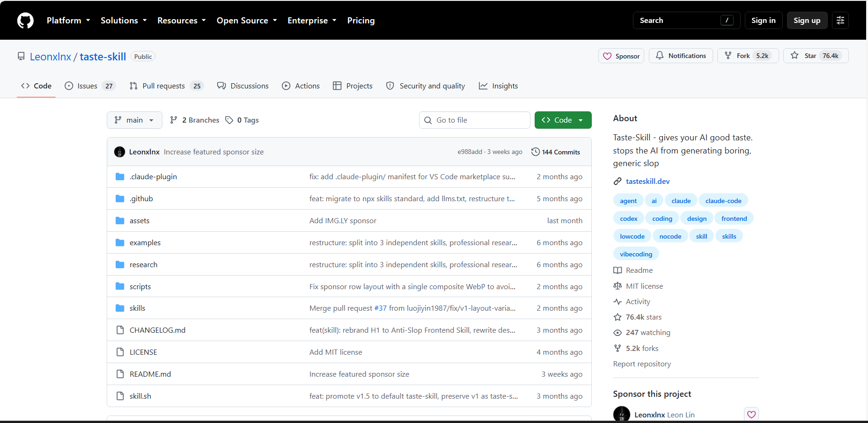The width and height of the screenshot is (868, 423).
Task: Click the README.md file icon
Action: (120, 374)
